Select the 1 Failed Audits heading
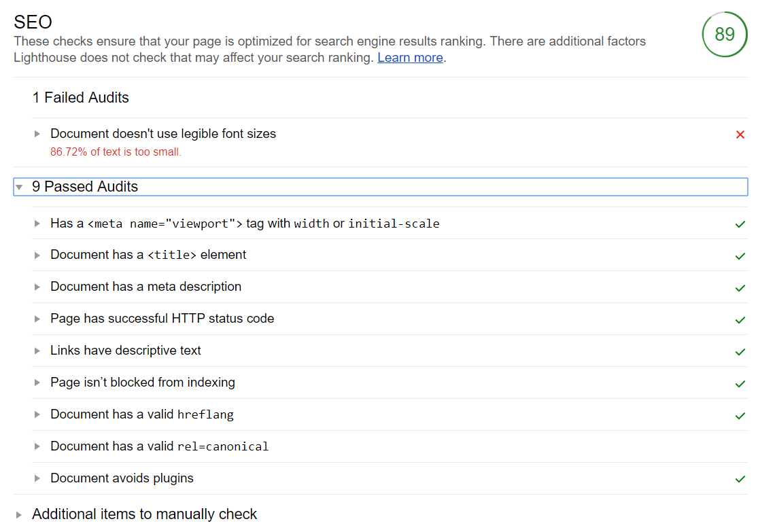 pos(80,98)
